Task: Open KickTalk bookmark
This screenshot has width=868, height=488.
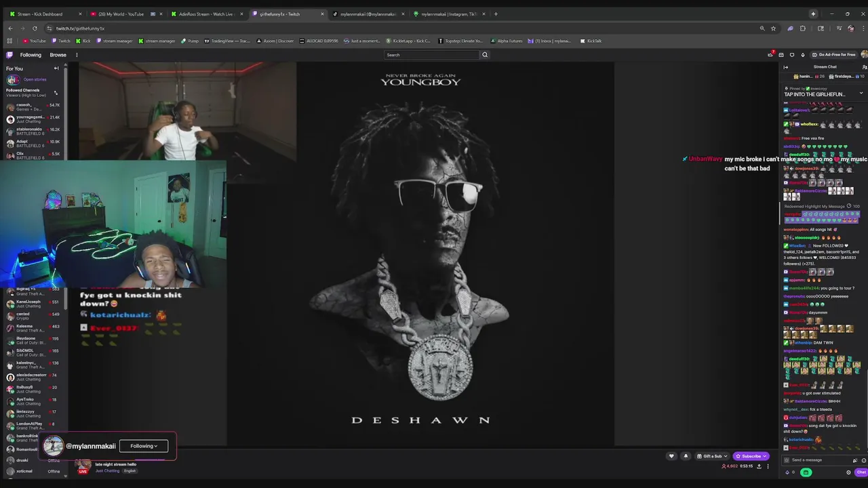Action: coord(591,41)
